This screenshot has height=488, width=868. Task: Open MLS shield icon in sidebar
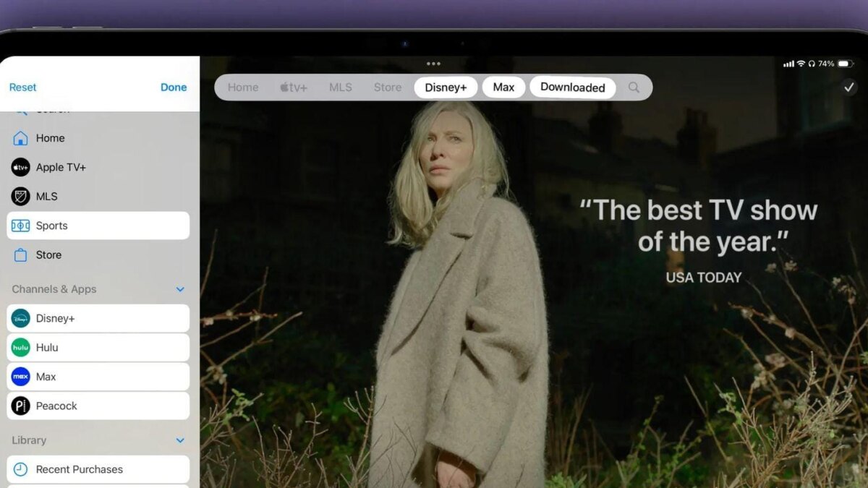(20, 197)
